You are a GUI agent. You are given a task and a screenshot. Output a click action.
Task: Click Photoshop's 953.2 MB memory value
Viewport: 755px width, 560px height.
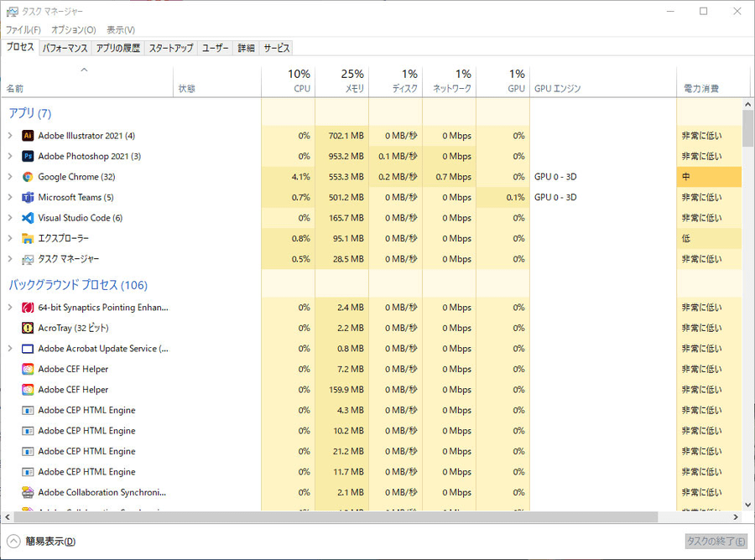click(x=346, y=157)
